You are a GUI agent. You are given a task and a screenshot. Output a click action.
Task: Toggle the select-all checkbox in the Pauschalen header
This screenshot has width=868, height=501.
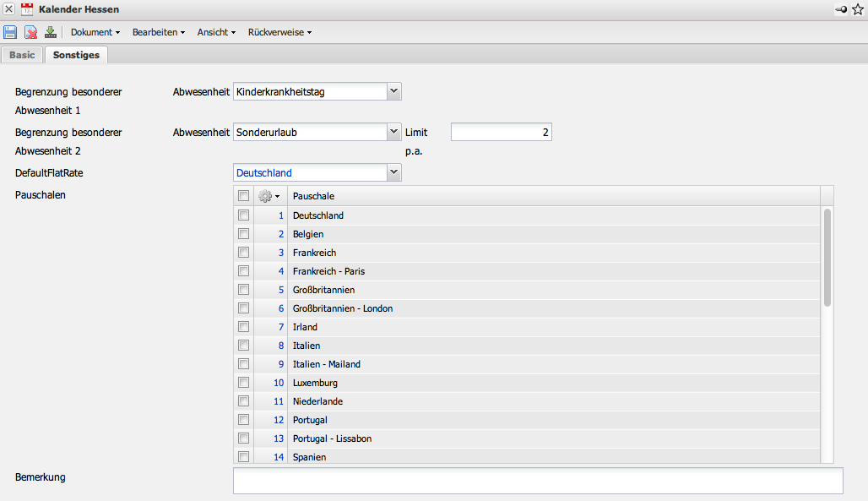(243, 196)
